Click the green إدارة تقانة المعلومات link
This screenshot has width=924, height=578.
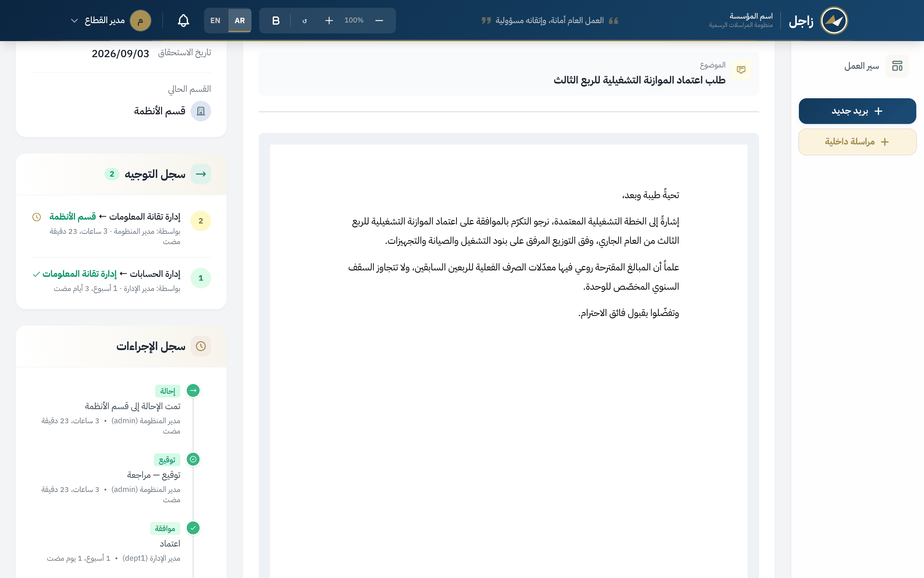[80, 274]
